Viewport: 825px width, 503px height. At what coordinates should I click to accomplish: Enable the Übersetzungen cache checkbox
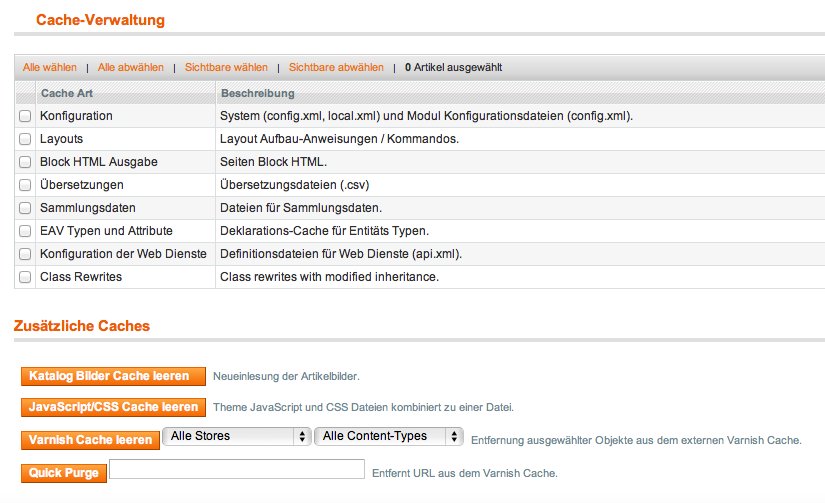click(x=25, y=185)
